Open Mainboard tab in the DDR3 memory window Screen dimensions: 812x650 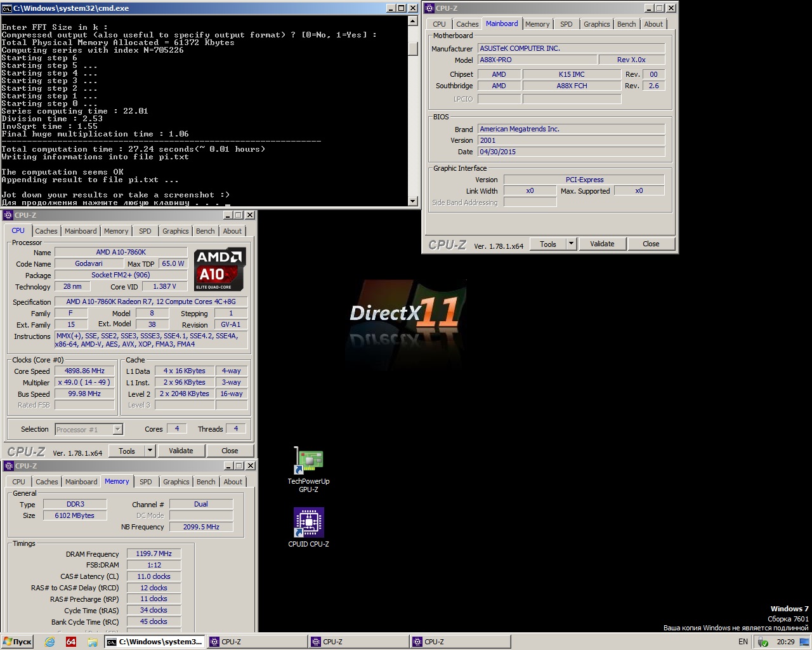81,482
